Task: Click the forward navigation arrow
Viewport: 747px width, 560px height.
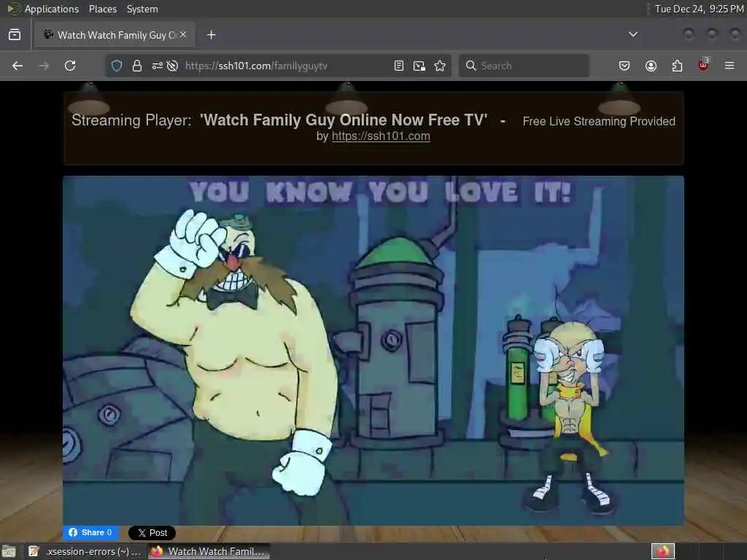Action: click(x=44, y=66)
